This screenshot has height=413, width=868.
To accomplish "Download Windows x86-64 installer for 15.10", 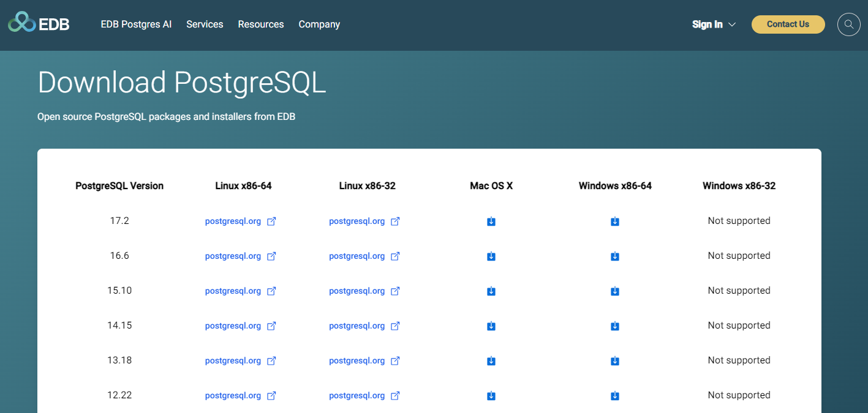I will point(615,291).
